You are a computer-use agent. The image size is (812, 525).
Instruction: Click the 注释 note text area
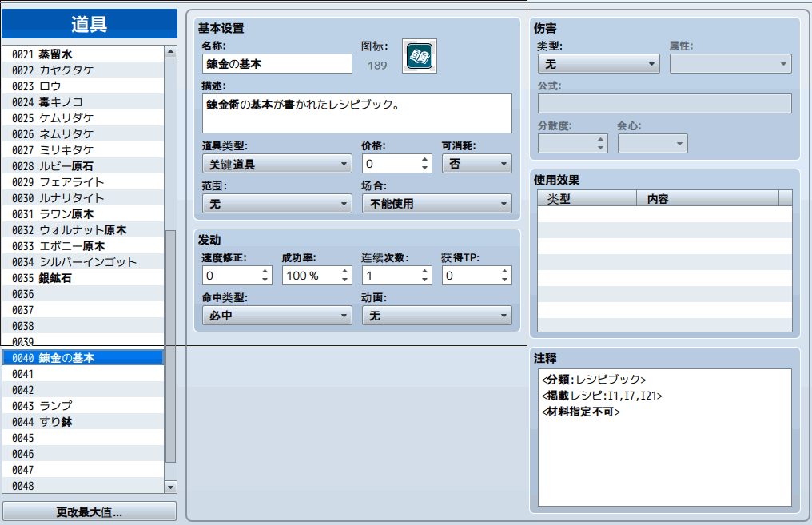(x=665, y=438)
